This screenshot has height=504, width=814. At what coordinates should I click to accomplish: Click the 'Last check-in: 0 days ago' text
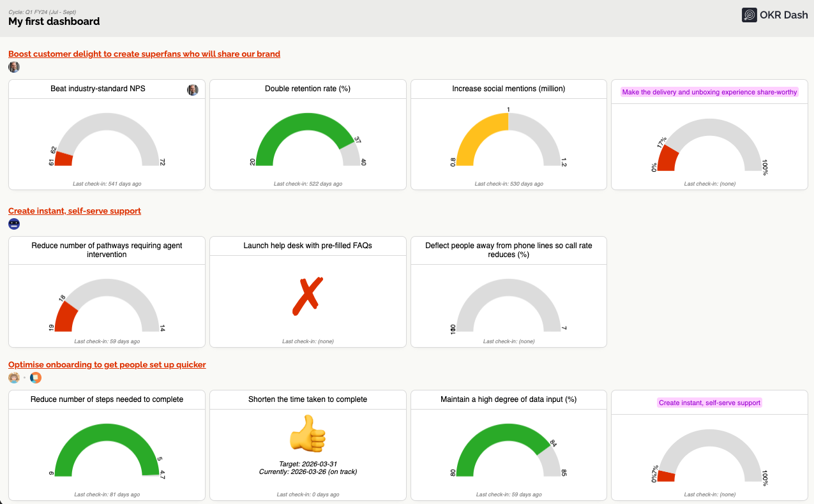pyautogui.click(x=308, y=494)
